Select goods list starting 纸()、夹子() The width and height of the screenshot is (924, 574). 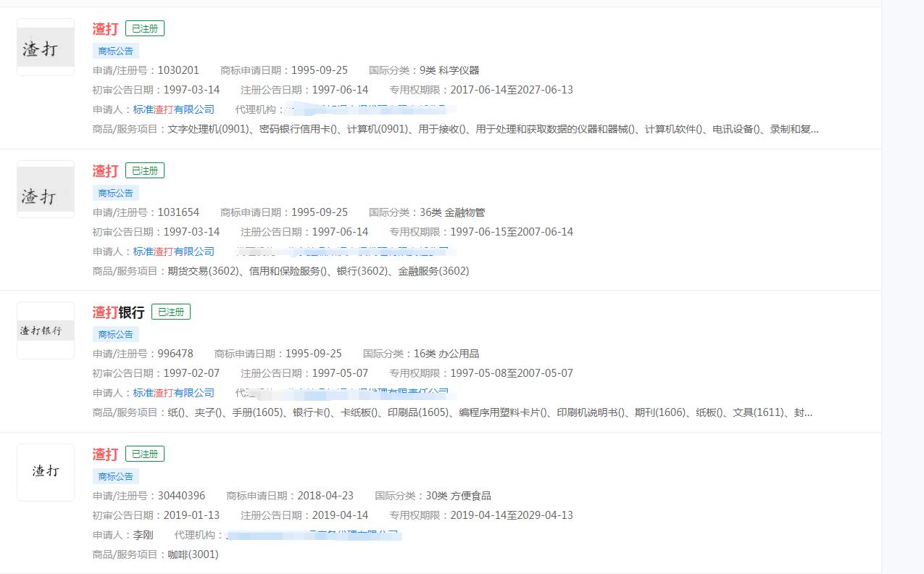tap(490, 412)
